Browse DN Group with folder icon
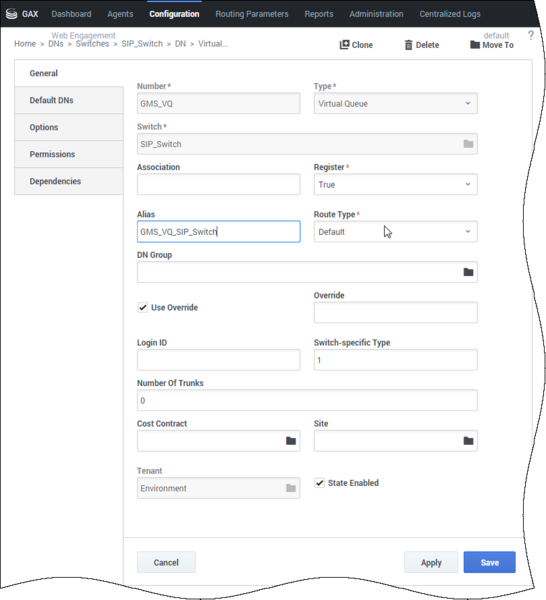Screen dimensions: 546x600 [x=468, y=272]
